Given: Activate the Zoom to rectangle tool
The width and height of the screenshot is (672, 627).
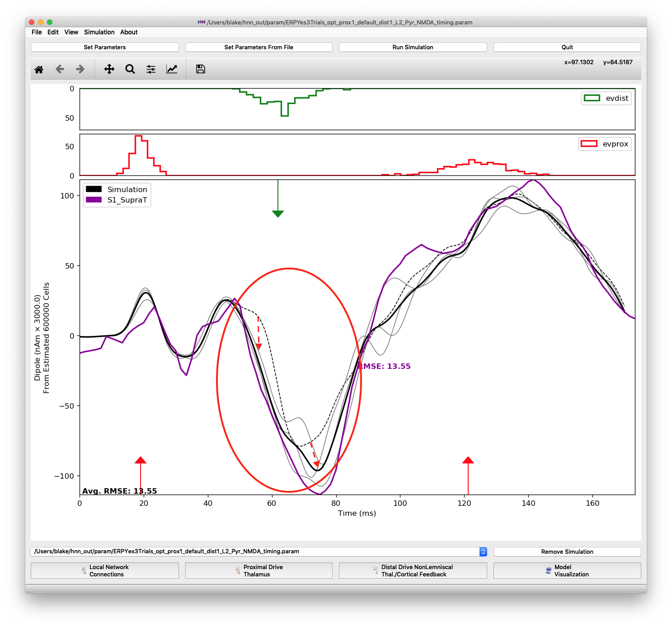Looking at the screenshot, I should 130,69.
